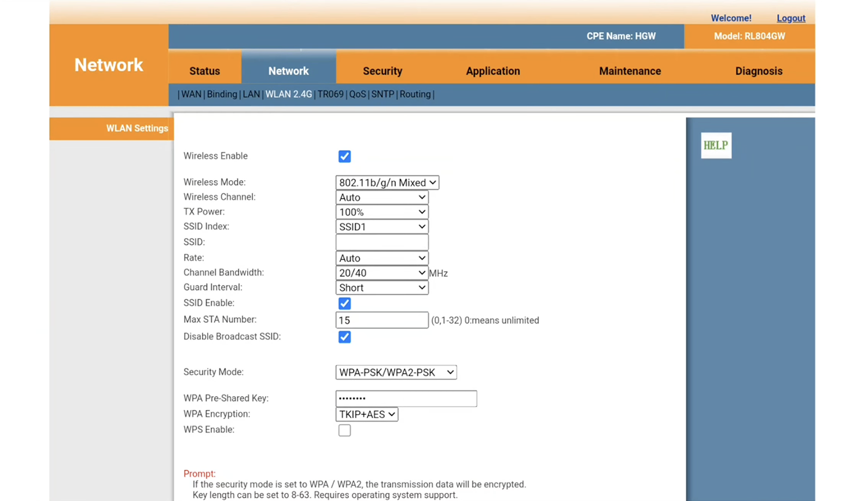Viewport: 868px width, 501px height.
Task: Open the WPA Encryption dropdown
Action: (x=366, y=414)
